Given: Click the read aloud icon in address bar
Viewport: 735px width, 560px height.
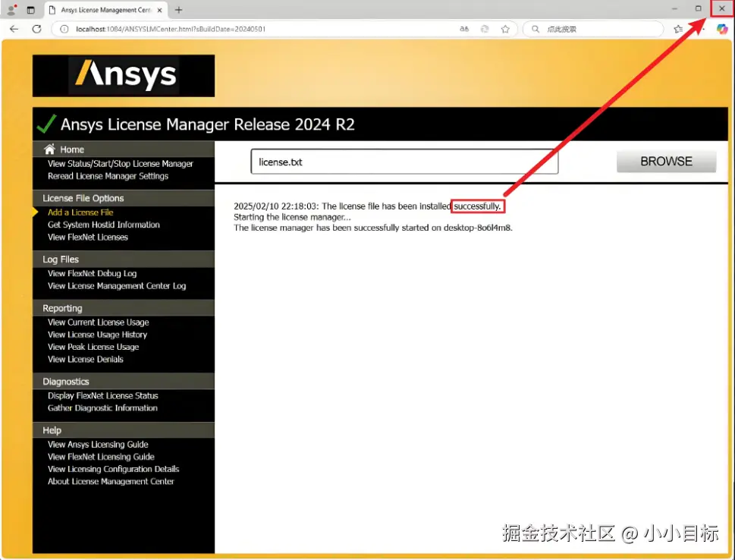Looking at the screenshot, I should [x=464, y=29].
